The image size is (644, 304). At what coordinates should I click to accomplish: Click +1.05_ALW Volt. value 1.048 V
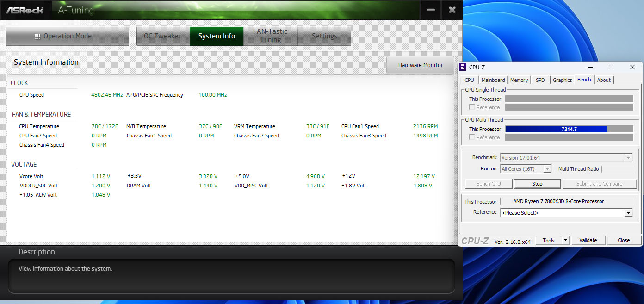click(101, 195)
